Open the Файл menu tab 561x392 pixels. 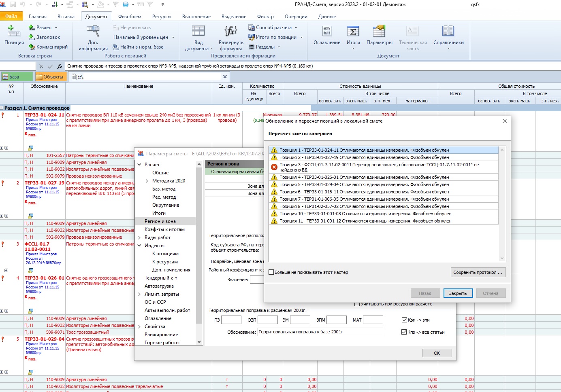click(11, 16)
